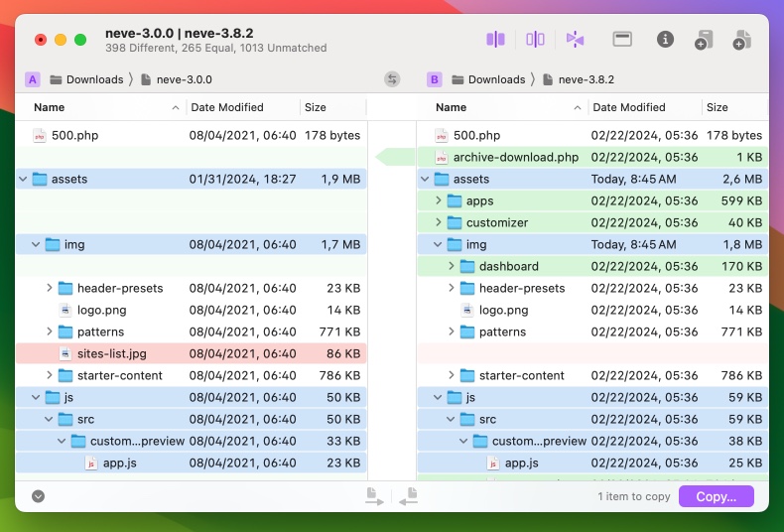Click the Copy... button
The height and width of the screenshot is (532, 784).
(716, 496)
